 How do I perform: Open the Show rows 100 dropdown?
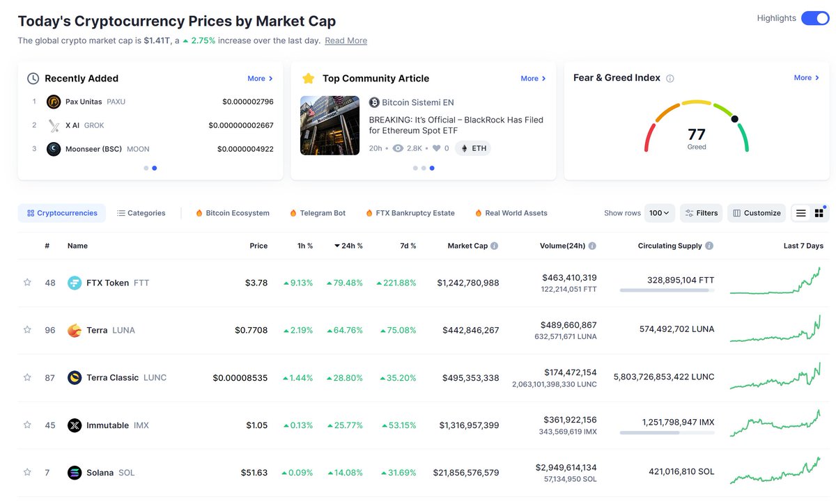659,213
